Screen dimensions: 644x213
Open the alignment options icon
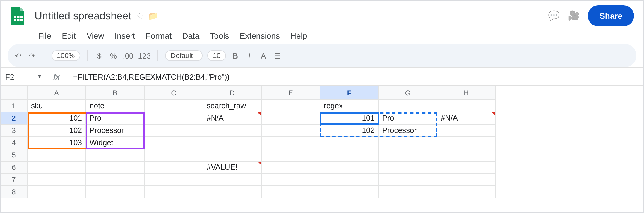pos(277,56)
